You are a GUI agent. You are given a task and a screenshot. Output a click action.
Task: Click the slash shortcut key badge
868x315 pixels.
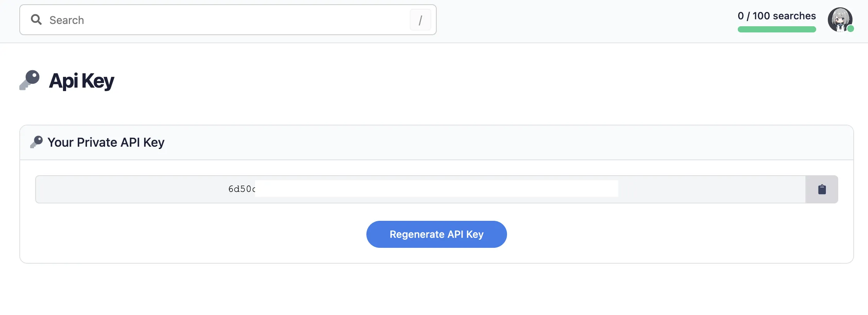[x=420, y=20]
